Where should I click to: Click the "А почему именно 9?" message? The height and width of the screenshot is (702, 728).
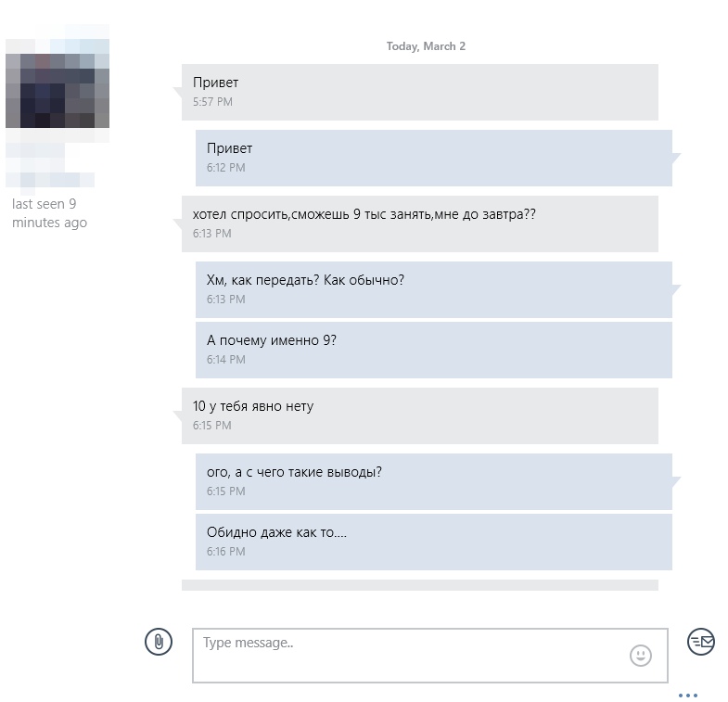click(x=433, y=350)
